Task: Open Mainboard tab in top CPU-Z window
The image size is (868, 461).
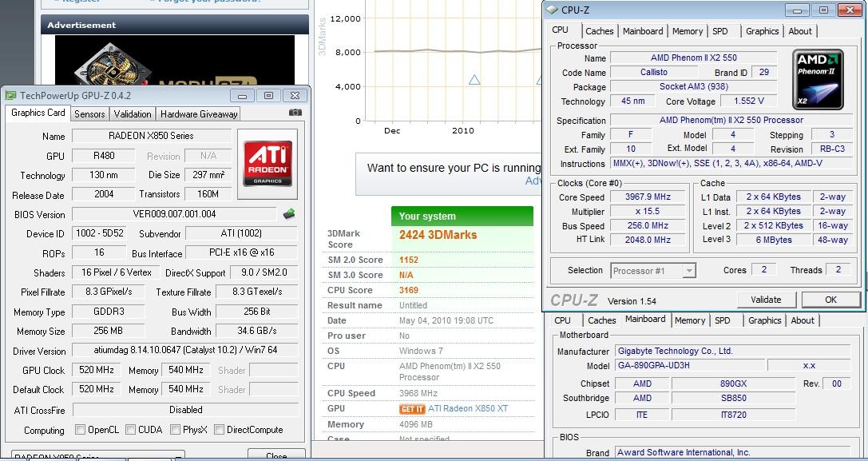Action: coord(643,31)
